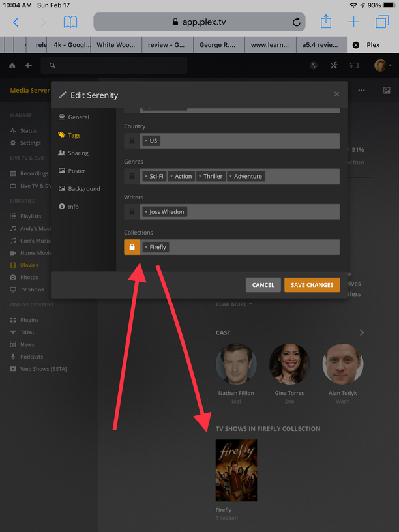Open the activity indicator icon
Screen dimensions: 399x532
[313, 65]
